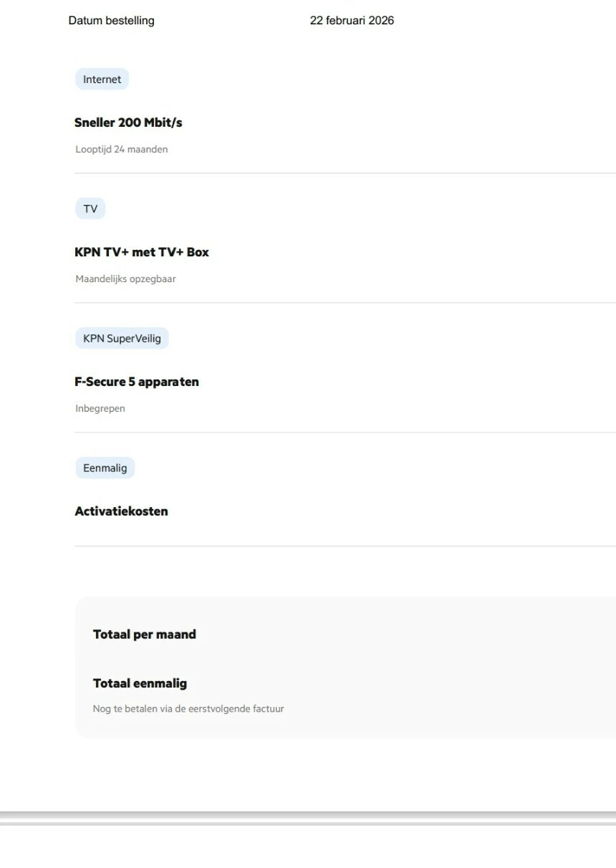
Task: Select the KPN TV+ met TV+ Box heading
Action: pos(142,252)
